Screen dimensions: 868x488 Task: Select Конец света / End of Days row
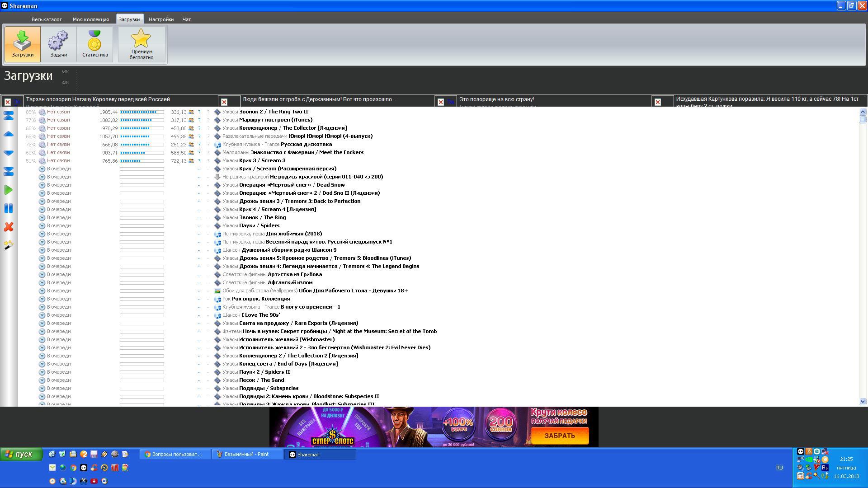pos(288,364)
